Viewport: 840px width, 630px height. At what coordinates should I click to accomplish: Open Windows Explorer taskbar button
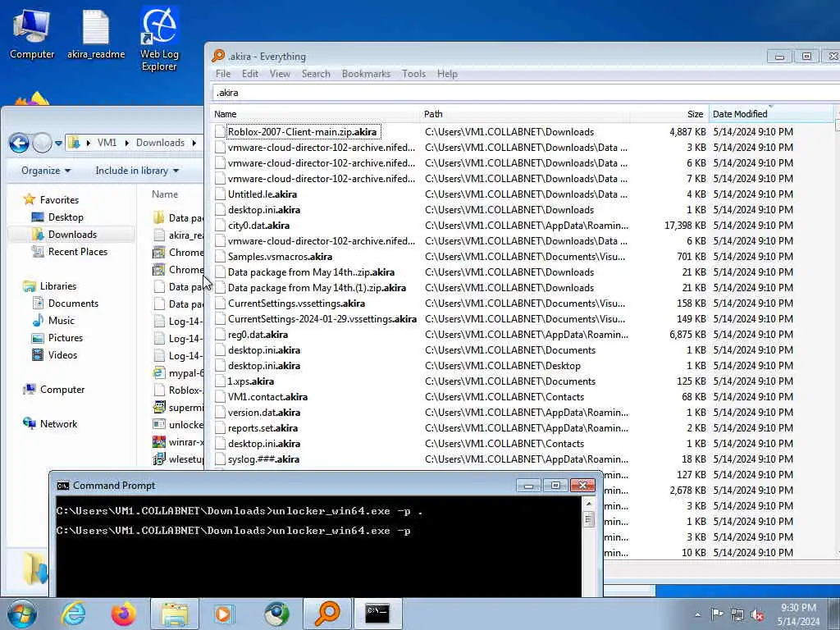(x=175, y=614)
